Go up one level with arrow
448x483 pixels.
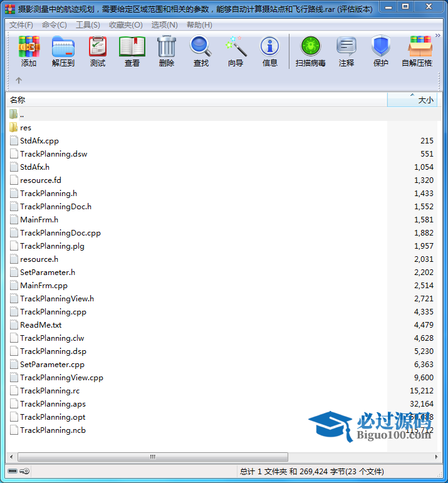click(x=19, y=80)
